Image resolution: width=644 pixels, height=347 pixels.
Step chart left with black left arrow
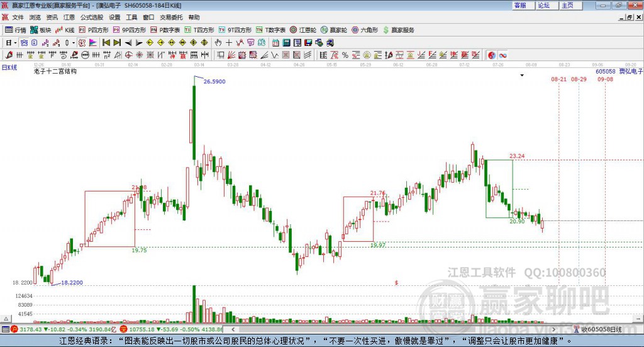click(128, 43)
